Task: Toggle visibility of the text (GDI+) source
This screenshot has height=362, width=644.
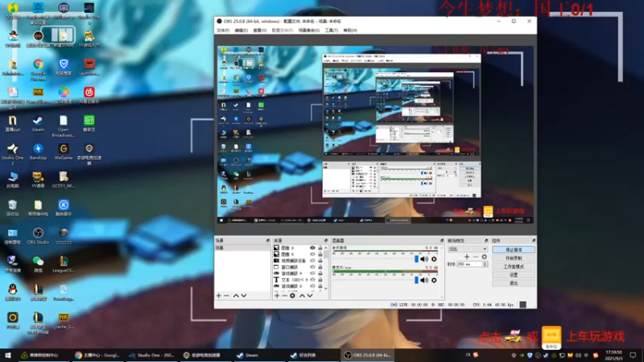Action: pyautogui.click(x=312, y=280)
